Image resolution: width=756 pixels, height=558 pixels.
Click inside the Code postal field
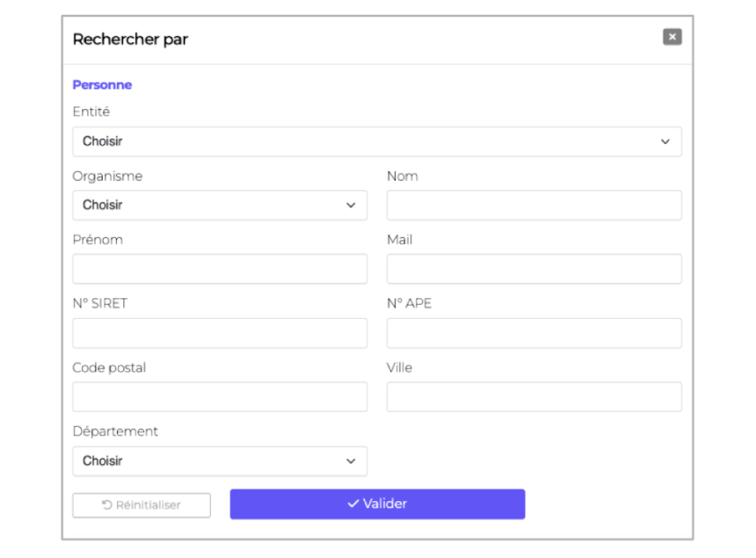[x=220, y=396]
